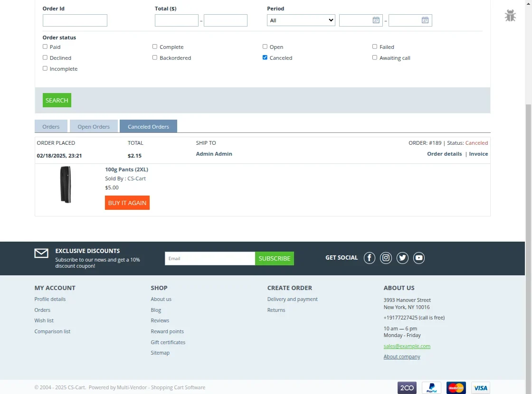Open the Invoice link

(478, 154)
